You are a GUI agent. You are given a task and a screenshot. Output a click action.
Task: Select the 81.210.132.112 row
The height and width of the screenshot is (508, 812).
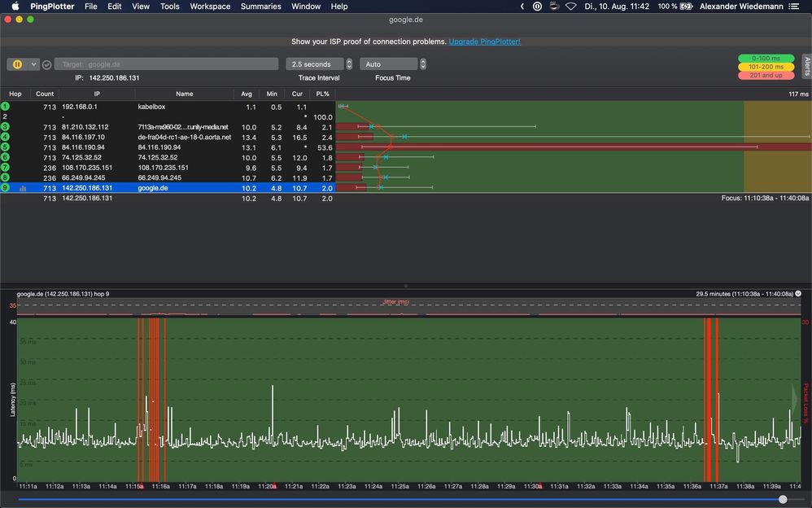(168, 127)
